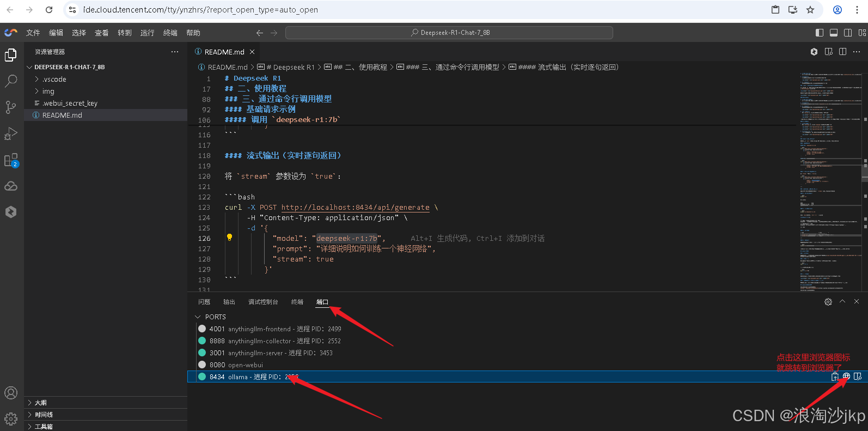This screenshot has height=431, width=868.
Task: Open Markdown preview to the side
Action: [x=829, y=52]
